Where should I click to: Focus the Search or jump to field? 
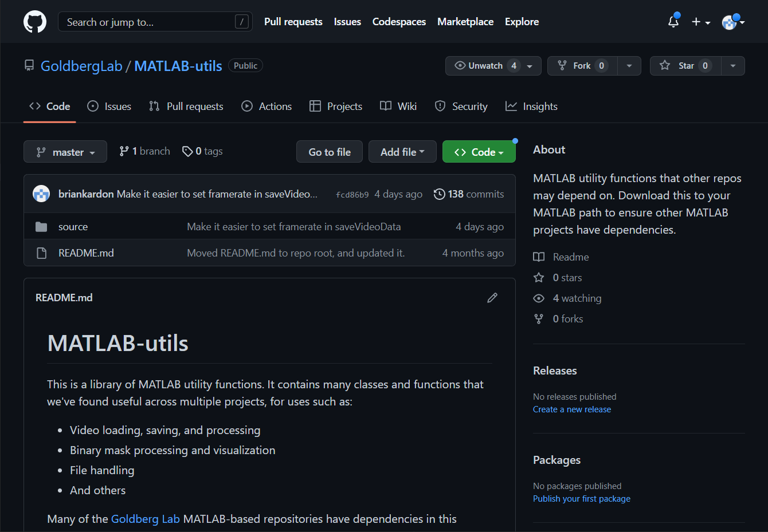[x=155, y=22]
